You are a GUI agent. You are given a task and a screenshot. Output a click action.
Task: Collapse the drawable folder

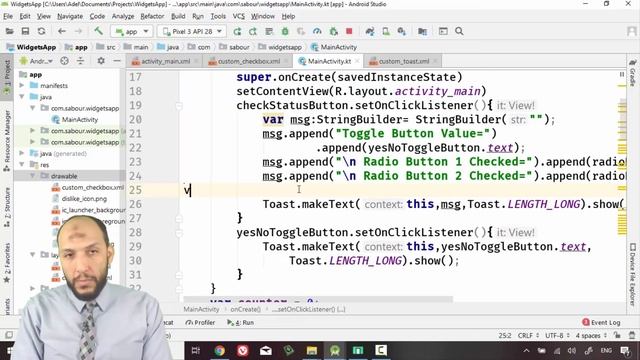tap(33, 176)
